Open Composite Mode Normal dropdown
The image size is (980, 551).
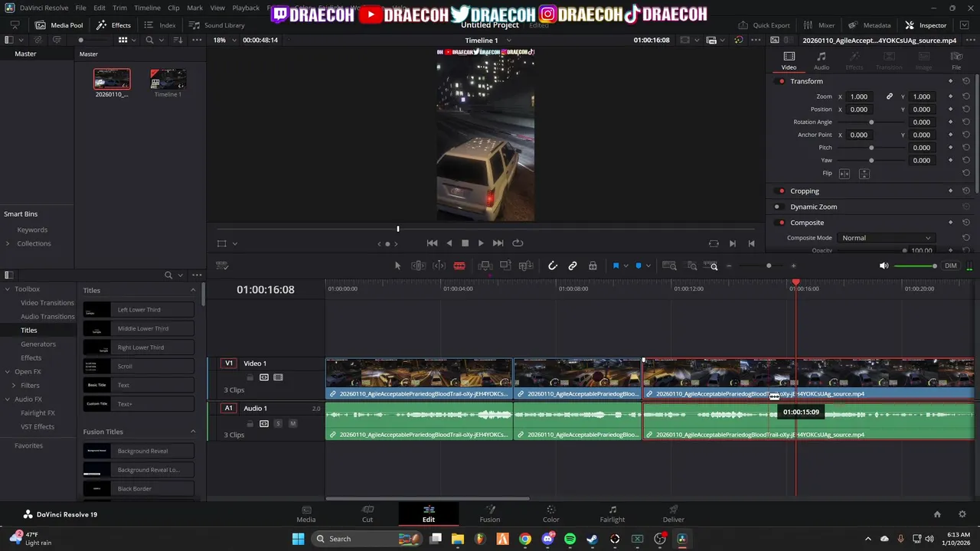pos(886,238)
